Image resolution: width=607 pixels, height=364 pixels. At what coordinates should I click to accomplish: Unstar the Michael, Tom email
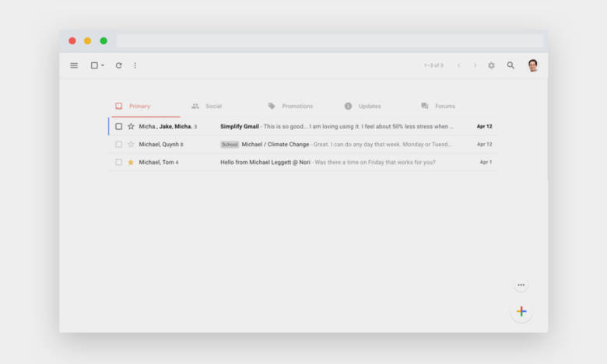tap(131, 162)
